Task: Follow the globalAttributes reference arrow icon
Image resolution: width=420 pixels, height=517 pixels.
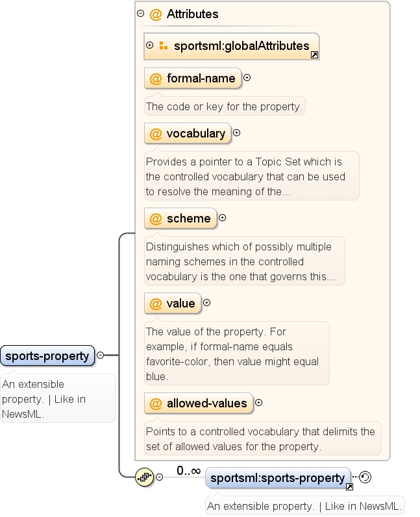Action: pyautogui.click(x=314, y=55)
